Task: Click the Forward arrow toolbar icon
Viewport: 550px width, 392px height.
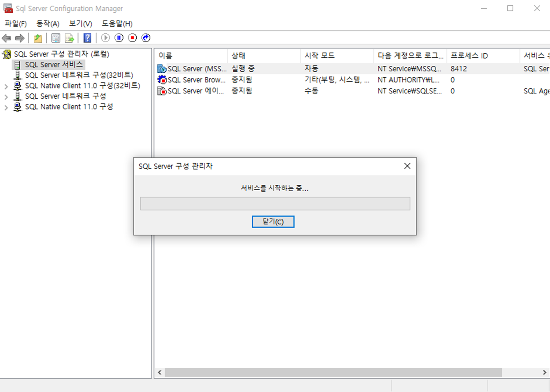Action: tap(20, 38)
